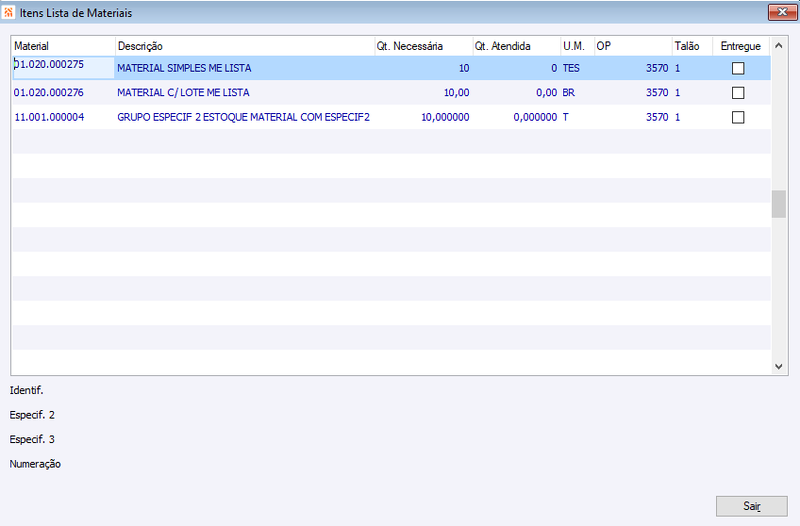Screen dimensions: 800x526
Task: Click the scrollbar up arrow
Action: (x=779, y=46)
